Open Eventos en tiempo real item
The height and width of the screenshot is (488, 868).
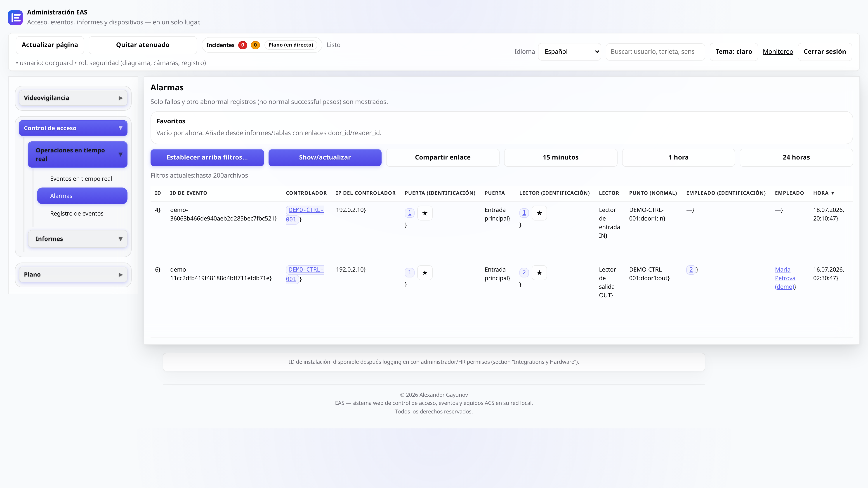[81, 178]
